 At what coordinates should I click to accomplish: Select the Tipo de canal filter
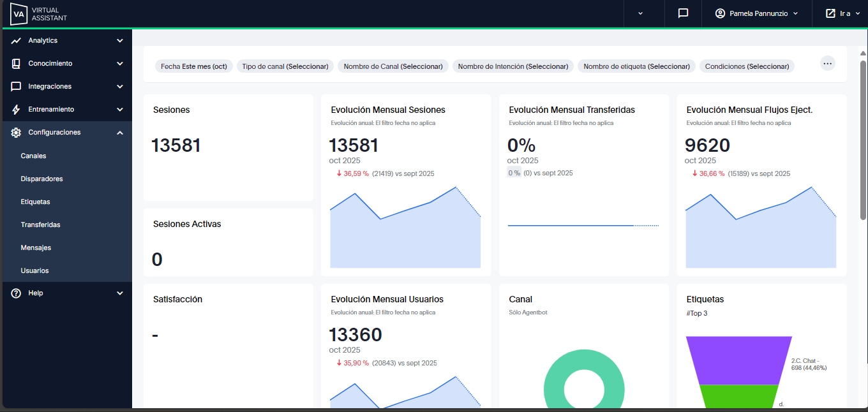(285, 66)
